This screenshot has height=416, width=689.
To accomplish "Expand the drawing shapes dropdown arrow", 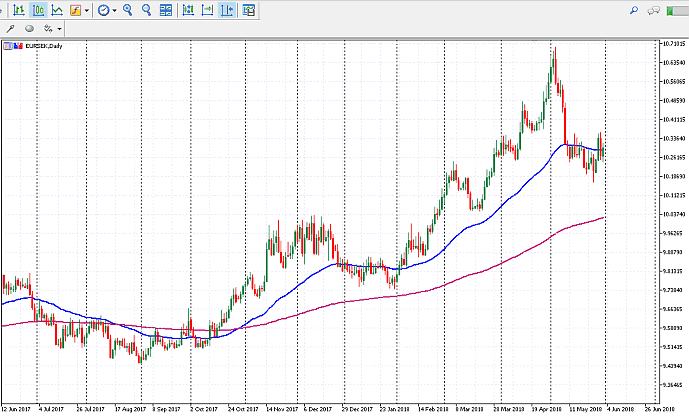I will [x=60, y=29].
